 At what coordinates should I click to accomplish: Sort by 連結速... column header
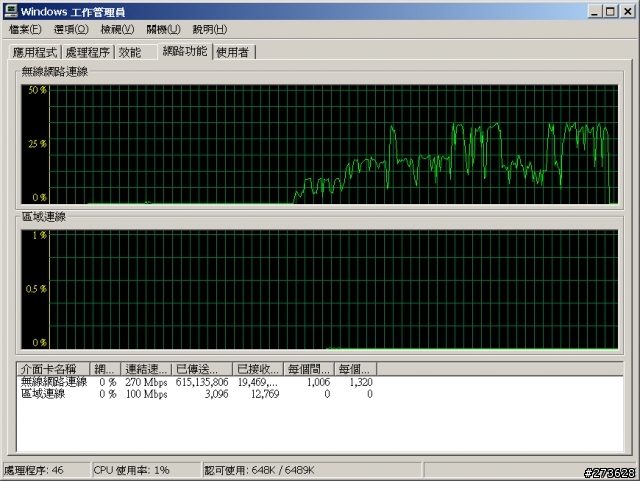pos(146,369)
